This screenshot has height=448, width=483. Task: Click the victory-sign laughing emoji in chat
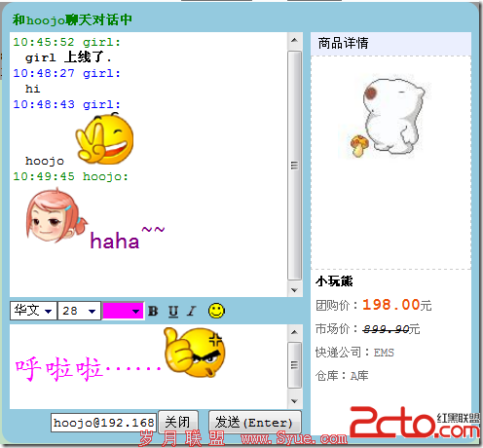click(x=104, y=139)
